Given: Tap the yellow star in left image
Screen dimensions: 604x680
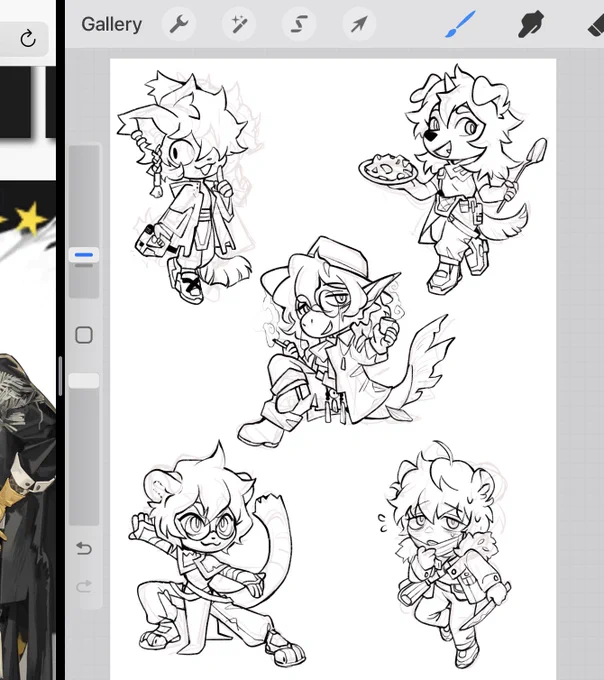Looking at the screenshot, I should pyautogui.click(x=30, y=219).
